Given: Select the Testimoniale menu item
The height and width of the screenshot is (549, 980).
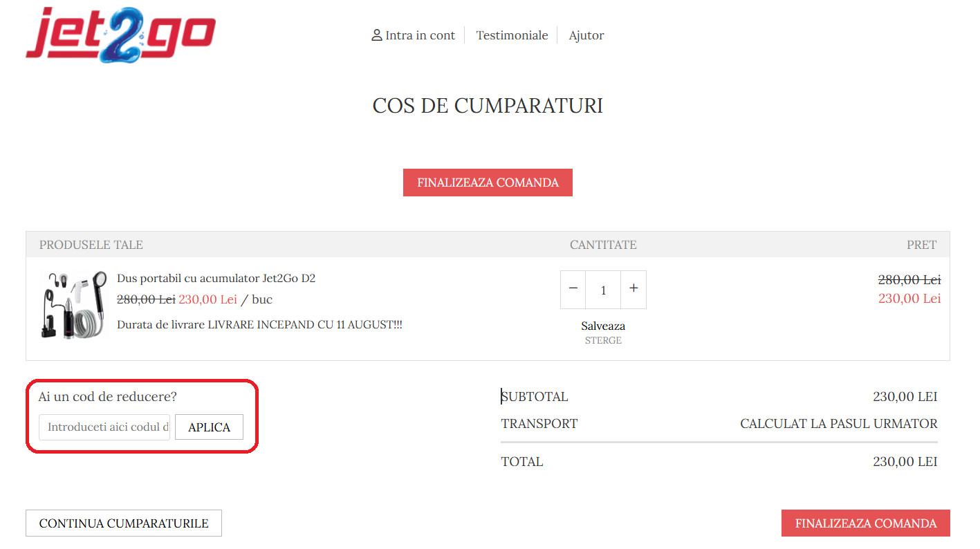Looking at the screenshot, I should [512, 35].
